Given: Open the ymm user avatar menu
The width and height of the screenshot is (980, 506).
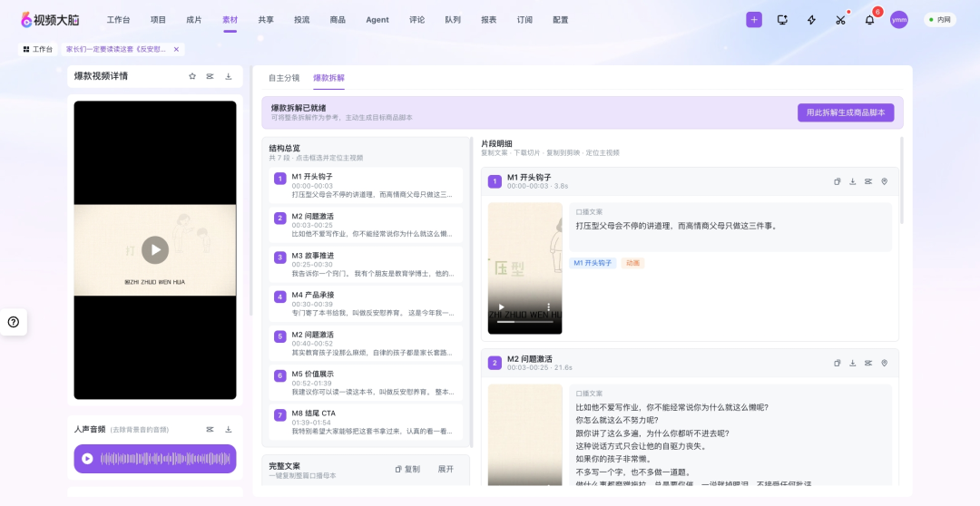Looking at the screenshot, I should [x=898, y=19].
